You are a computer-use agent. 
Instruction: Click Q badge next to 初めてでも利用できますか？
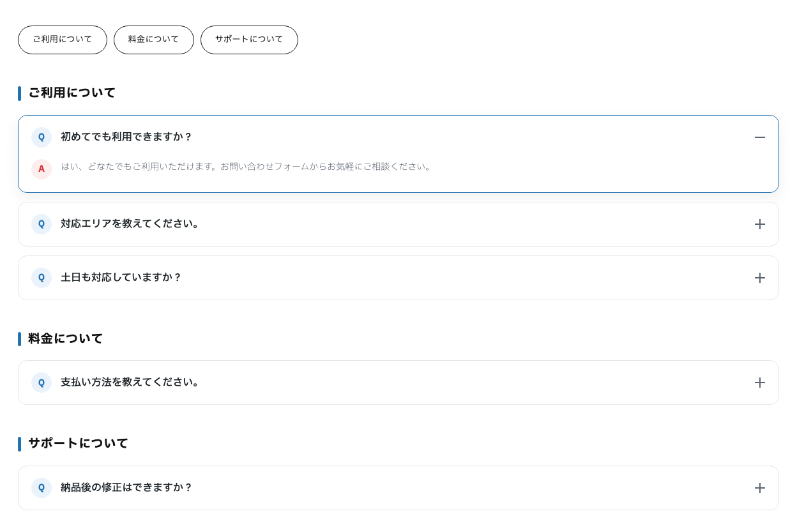point(42,137)
